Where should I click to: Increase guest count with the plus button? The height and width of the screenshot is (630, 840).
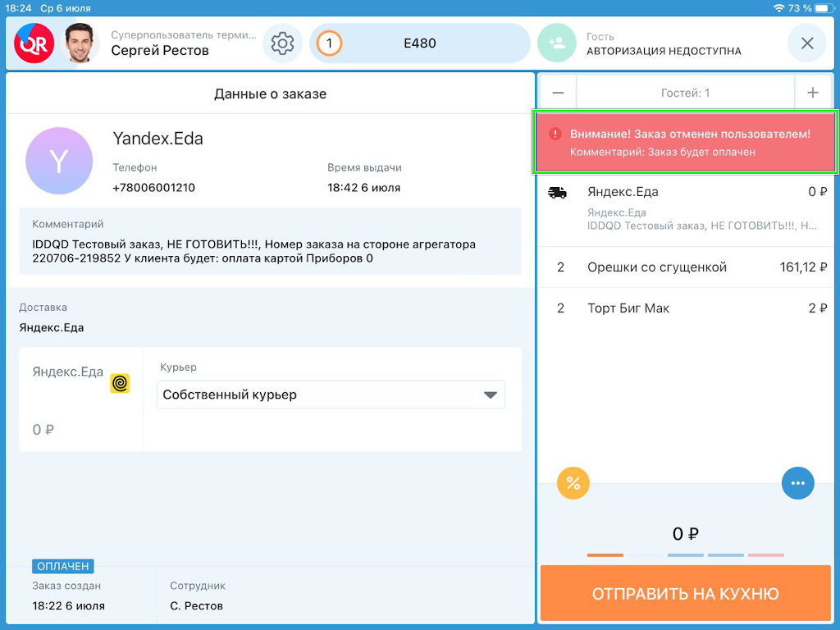pyautogui.click(x=813, y=93)
